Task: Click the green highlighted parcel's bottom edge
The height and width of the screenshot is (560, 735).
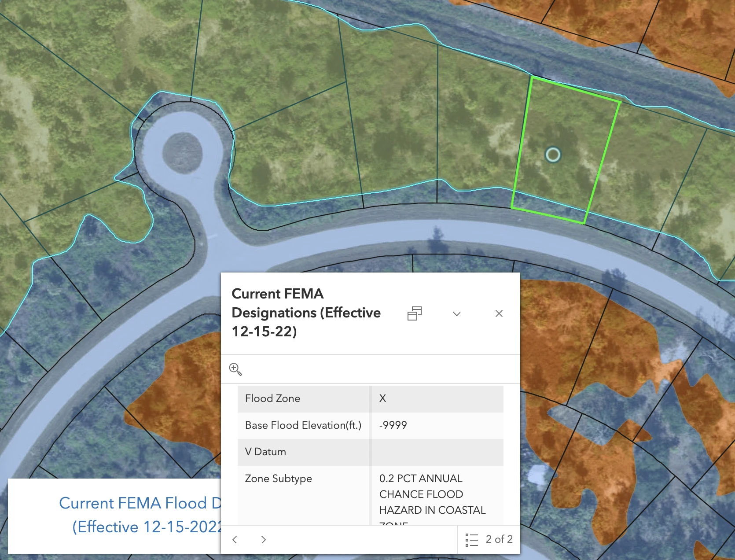Action: coord(548,216)
